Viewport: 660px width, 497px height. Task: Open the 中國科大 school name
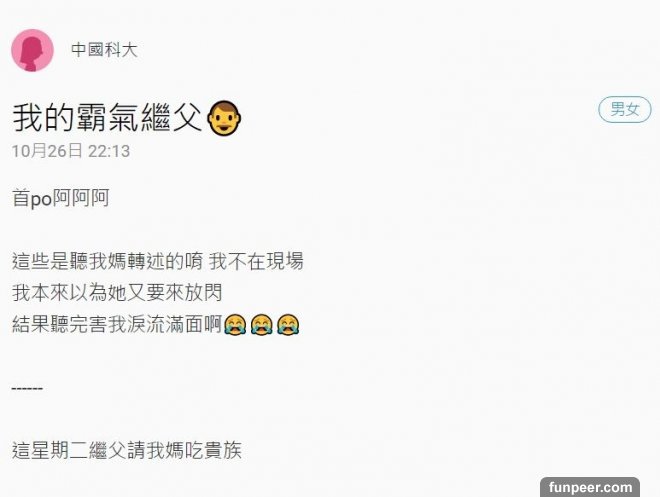(104, 50)
